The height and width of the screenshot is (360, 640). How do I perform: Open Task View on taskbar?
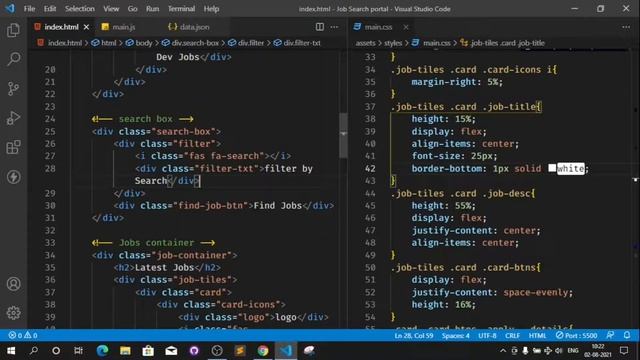[x=78, y=351]
